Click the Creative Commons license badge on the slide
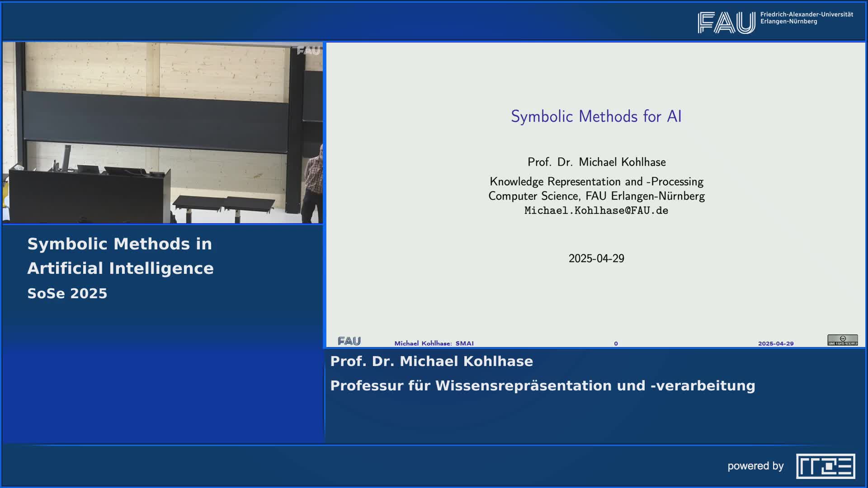Image resolution: width=868 pixels, height=488 pixels. click(842, 340)
